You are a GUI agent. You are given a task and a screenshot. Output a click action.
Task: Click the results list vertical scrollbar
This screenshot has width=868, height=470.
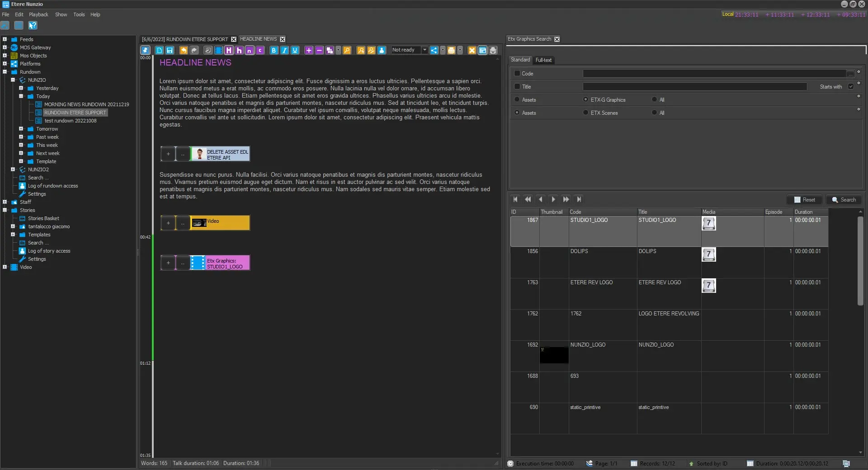860,261
